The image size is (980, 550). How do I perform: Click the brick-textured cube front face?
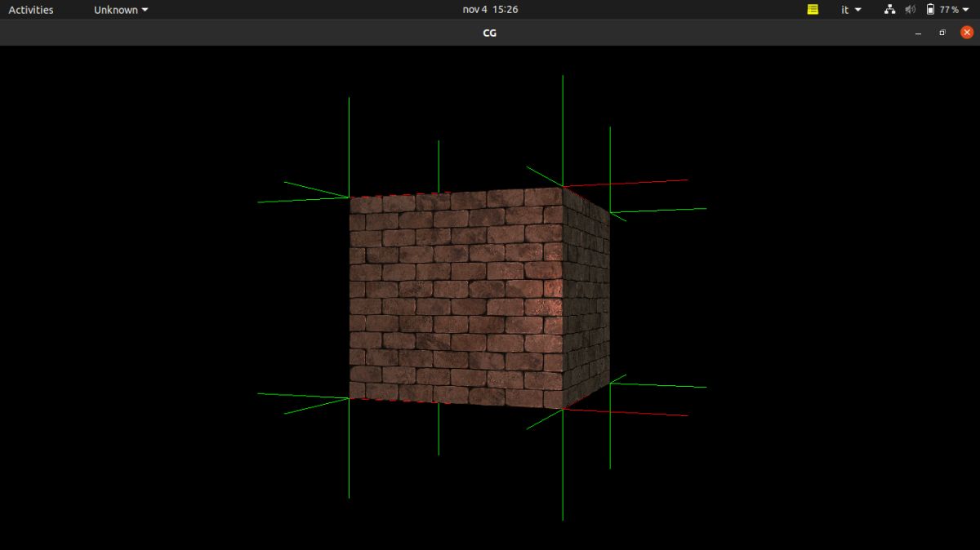[x=457, y=298]
